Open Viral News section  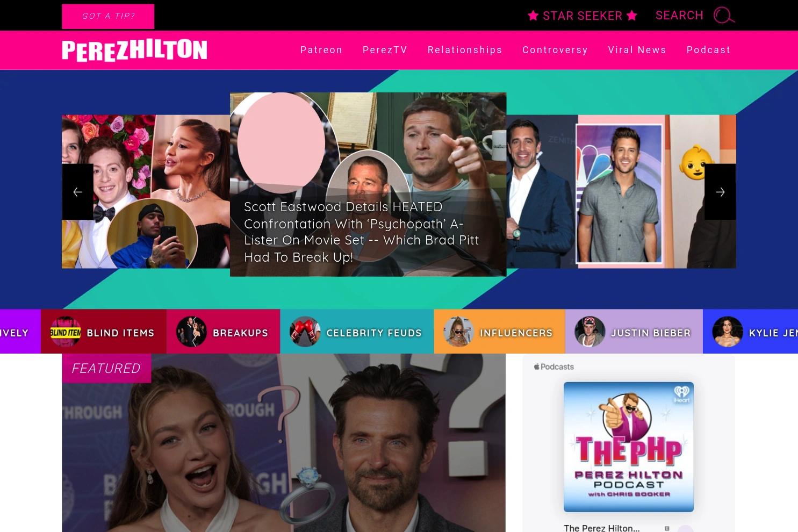tap(637, 50)
